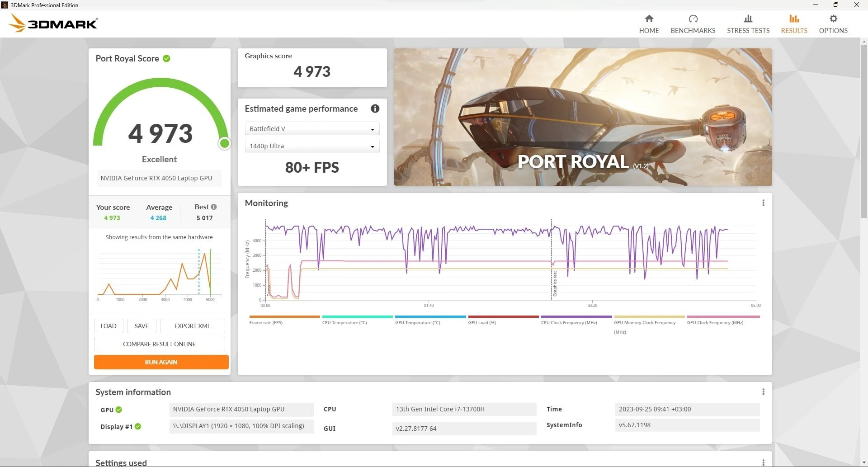Click the 3DMark title bar app icon
Viewport: 868px width, 467px height.
pos(5,5)
